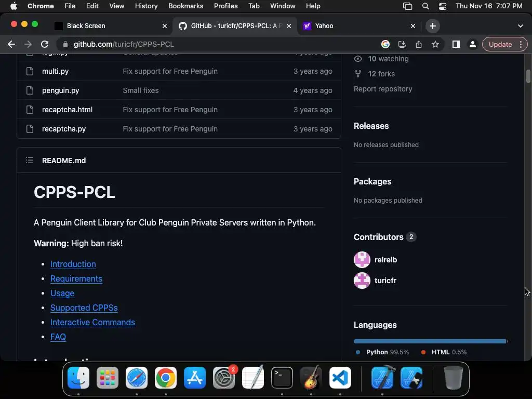
Task: Open the Profiles menu
Action: coord(225,6)
